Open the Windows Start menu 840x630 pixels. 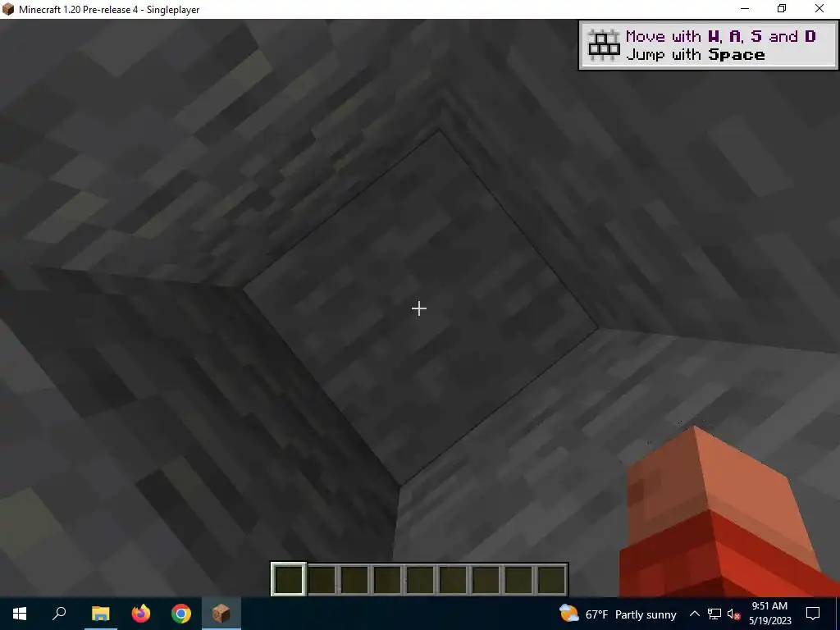pos(20,614)
